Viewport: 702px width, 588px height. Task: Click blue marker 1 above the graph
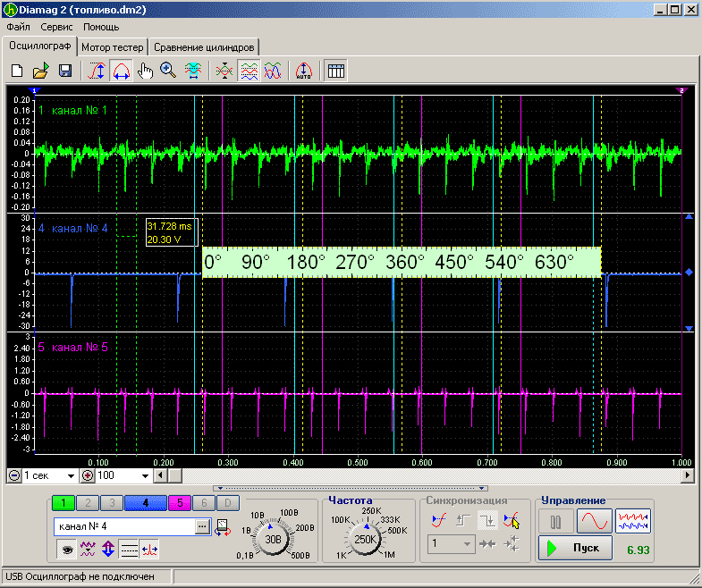(35, 91)
